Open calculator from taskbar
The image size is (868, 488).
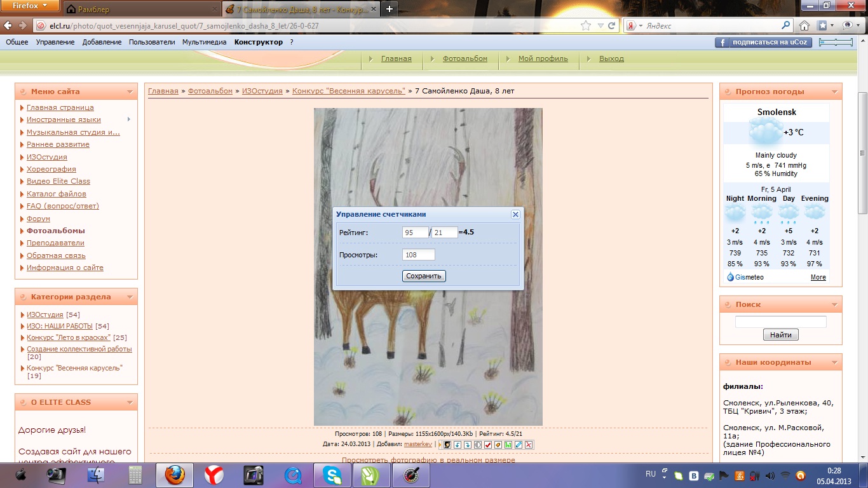pyautogui.click(x=135, y=475)
